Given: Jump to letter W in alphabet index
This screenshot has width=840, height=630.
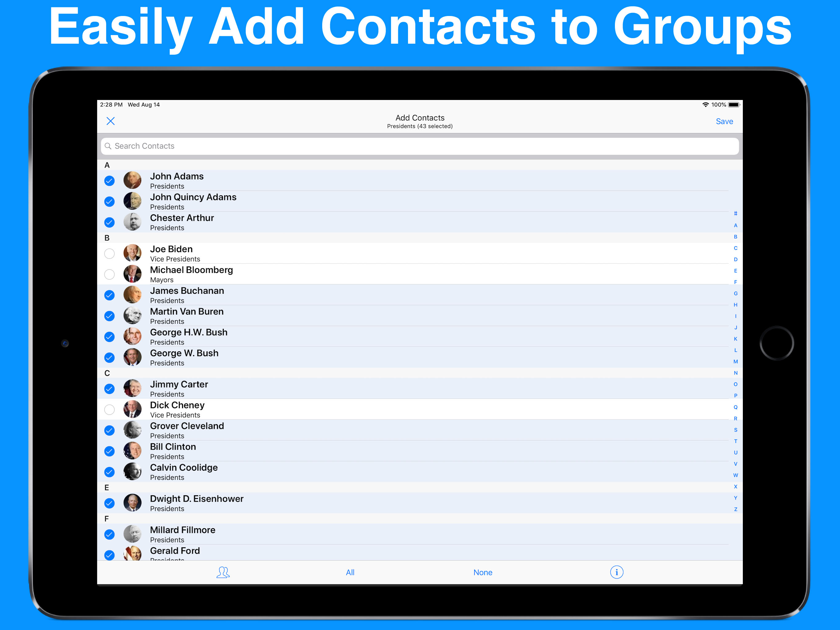Looking at the screenshot, I should click(735, 475).
